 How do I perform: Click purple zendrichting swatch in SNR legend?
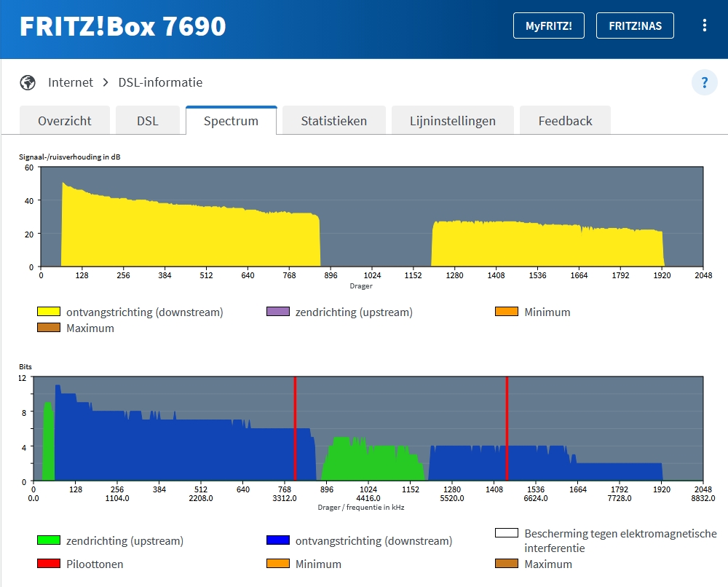click(278, 312)
